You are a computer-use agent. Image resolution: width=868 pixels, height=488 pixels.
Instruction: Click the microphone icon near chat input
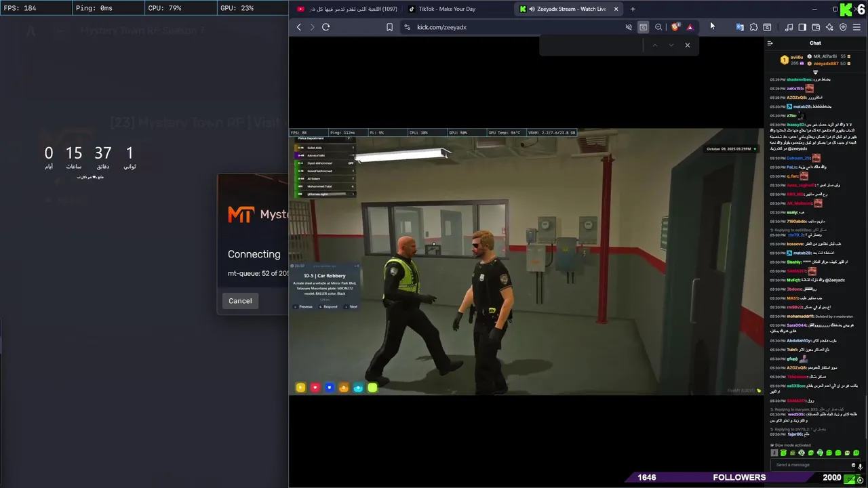point(860,466)
